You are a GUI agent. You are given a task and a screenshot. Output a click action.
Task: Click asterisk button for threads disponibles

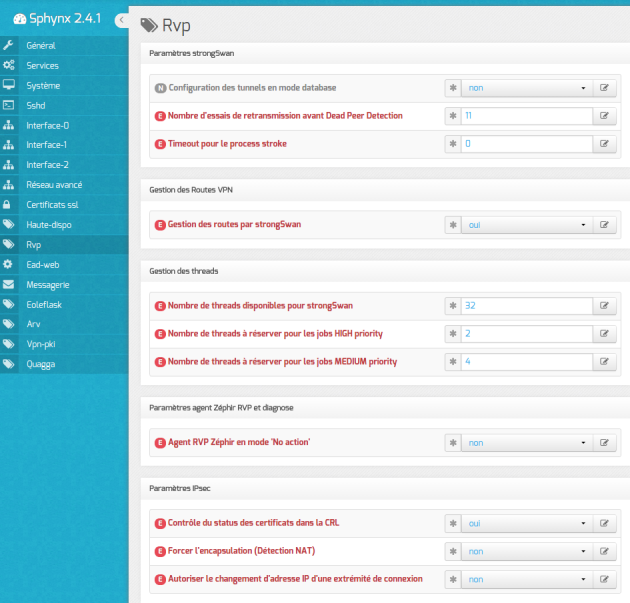(x=453, y=306)
